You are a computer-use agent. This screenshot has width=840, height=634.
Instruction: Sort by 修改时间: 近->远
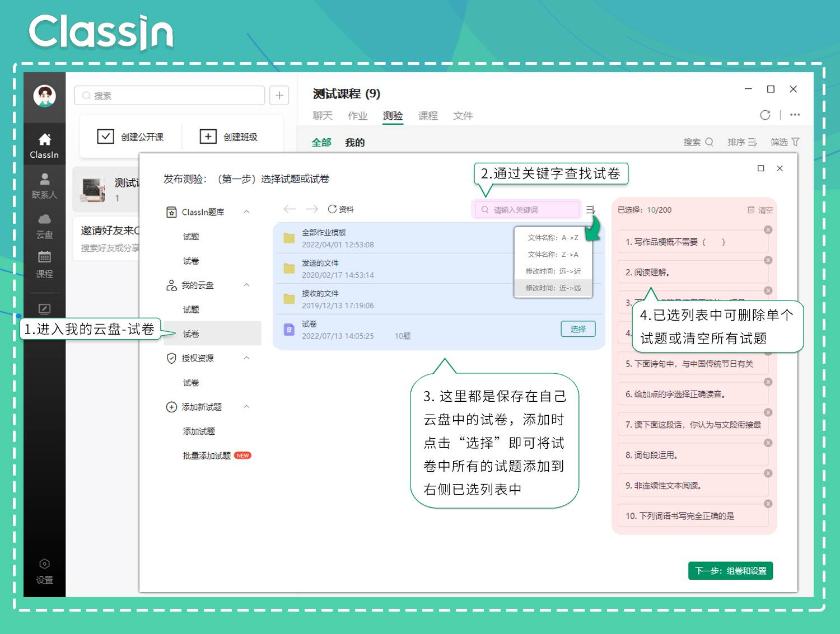pos(553,288)
